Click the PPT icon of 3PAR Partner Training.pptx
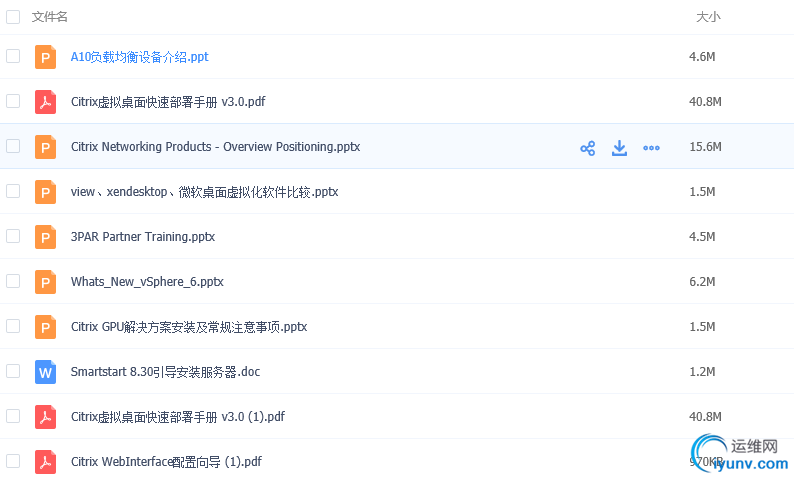Screen dimensions: 794x480 click(x=45, y=237)
